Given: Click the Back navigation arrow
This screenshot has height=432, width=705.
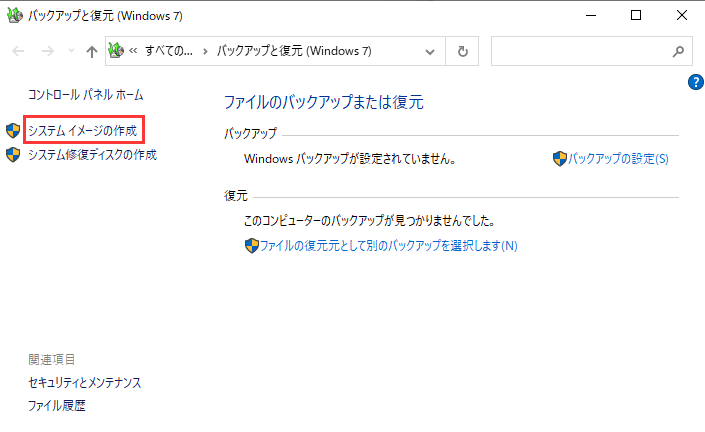Looking at the screenshot, I should 18,51.
